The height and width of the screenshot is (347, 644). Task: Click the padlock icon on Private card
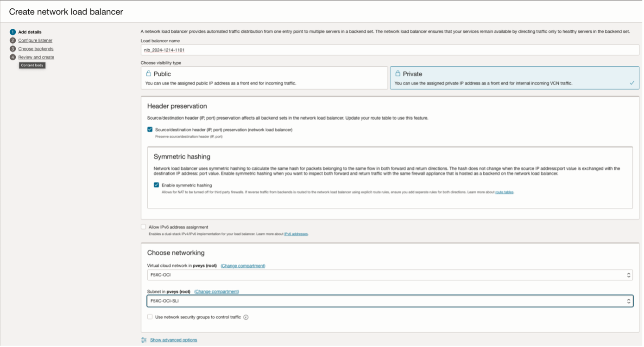(x=398, y=74)
